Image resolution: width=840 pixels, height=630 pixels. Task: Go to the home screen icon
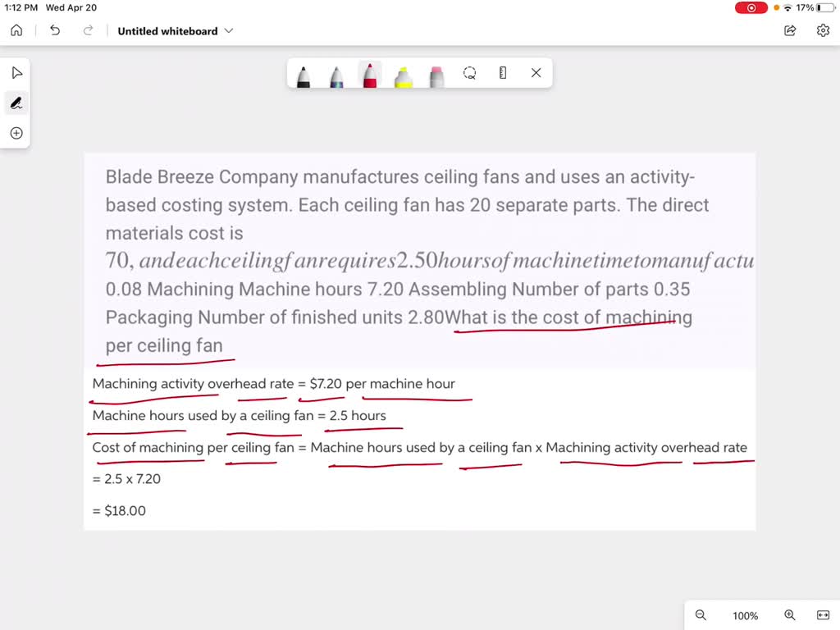(x=16, y=30)
